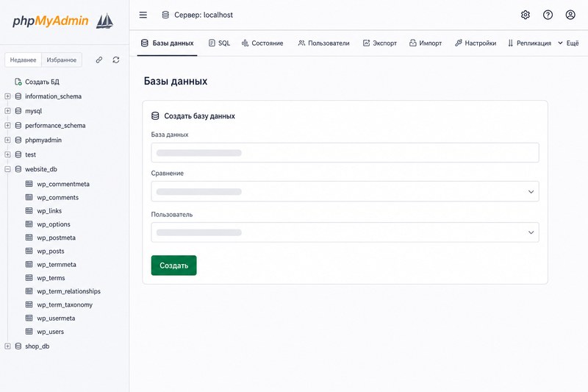Expand the test database tree
The image size is (588, 392).
[7, 154]
